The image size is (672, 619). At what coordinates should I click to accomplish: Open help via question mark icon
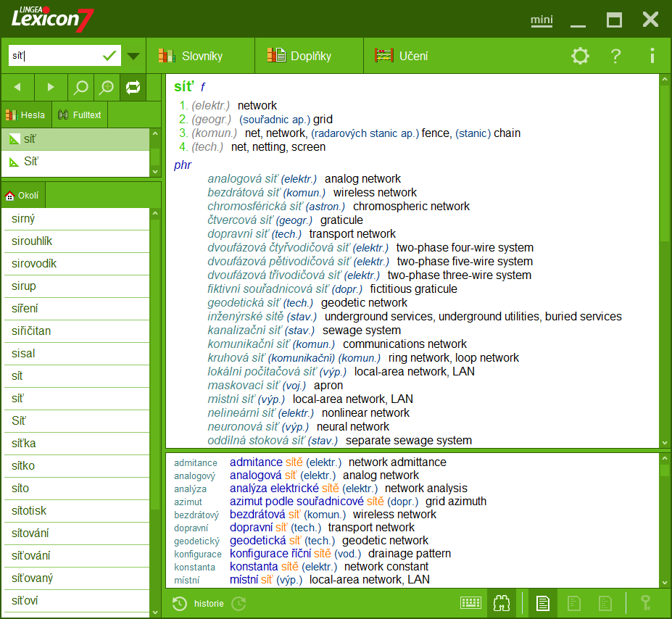click(615, 56)
